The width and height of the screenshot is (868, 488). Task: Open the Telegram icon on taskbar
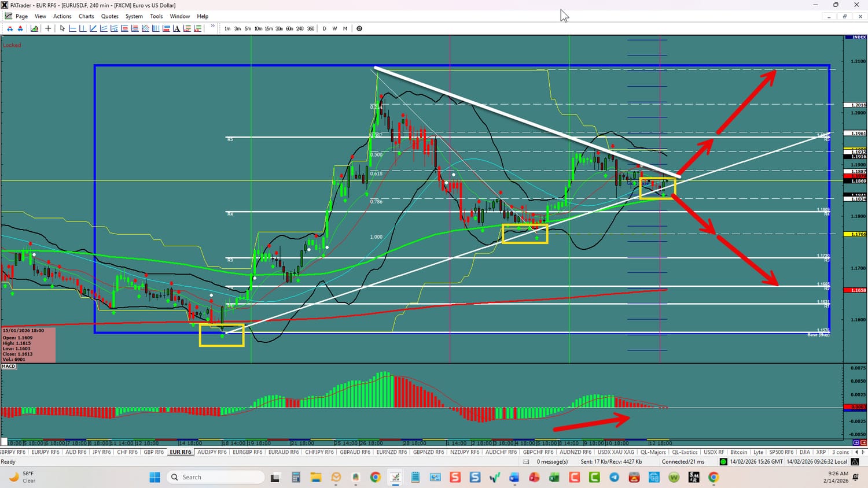point(614,477)
